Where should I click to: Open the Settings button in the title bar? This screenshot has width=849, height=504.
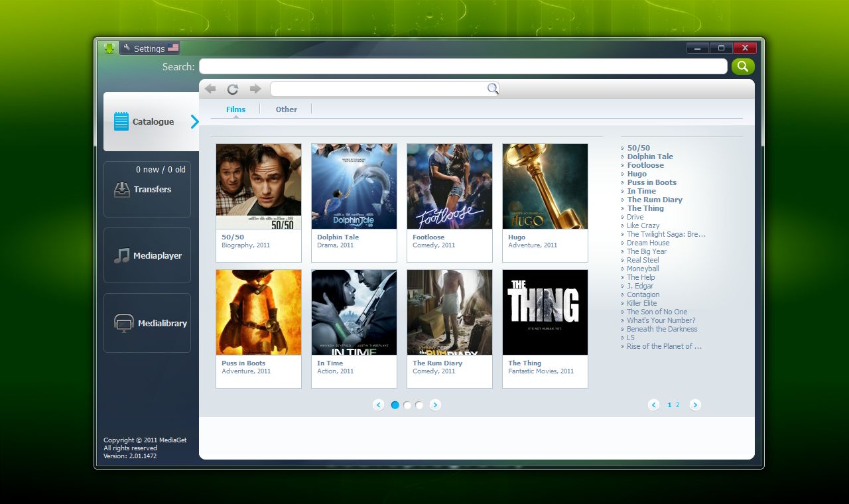(x=149, y=48)
